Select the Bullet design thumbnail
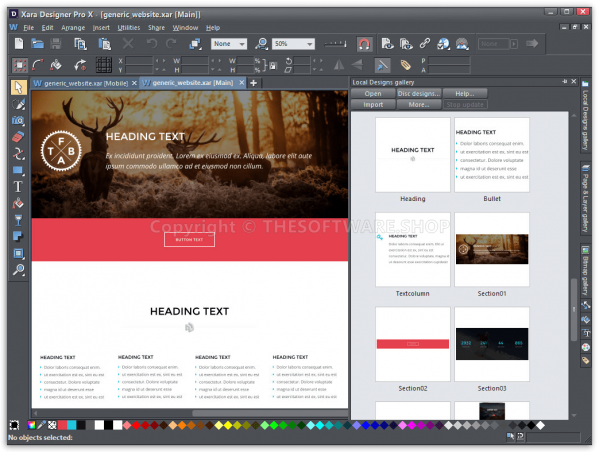This screenshot has width=599, height=452. point(492,155)
